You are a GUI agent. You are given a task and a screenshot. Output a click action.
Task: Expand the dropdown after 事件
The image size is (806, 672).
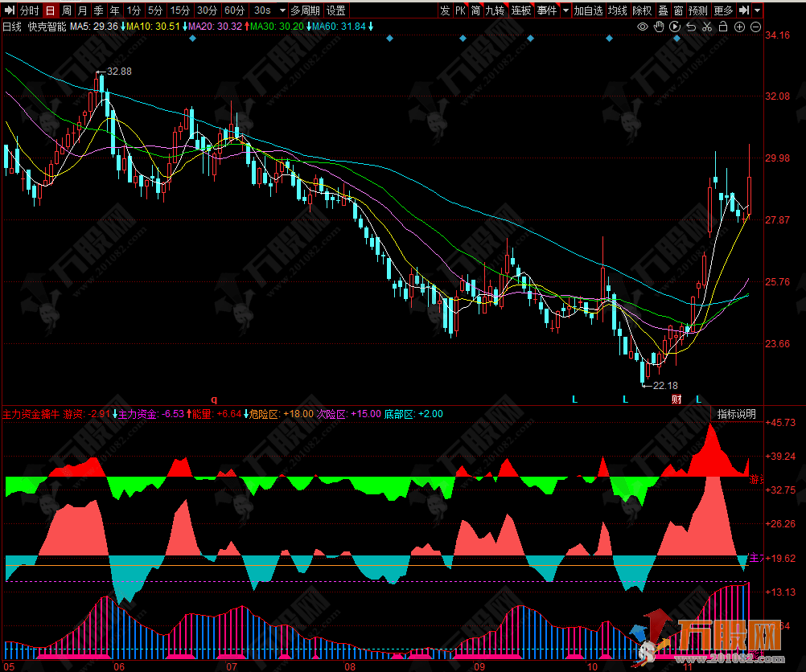[565, 10]
